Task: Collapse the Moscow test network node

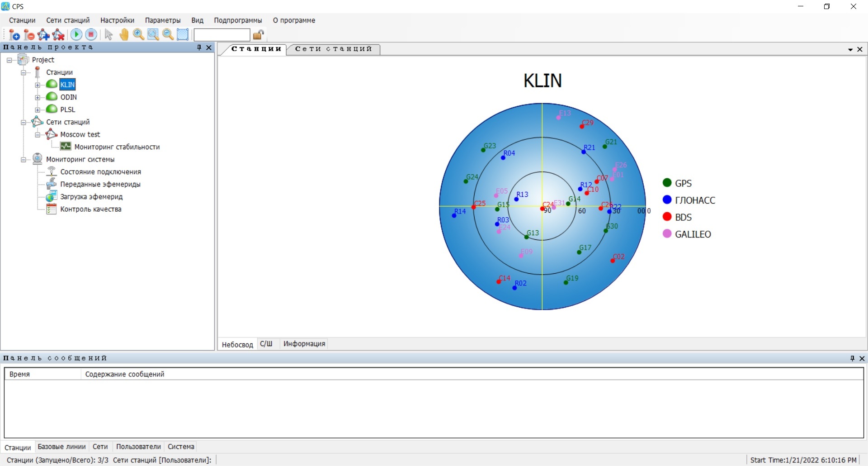Action: point(38,135)
